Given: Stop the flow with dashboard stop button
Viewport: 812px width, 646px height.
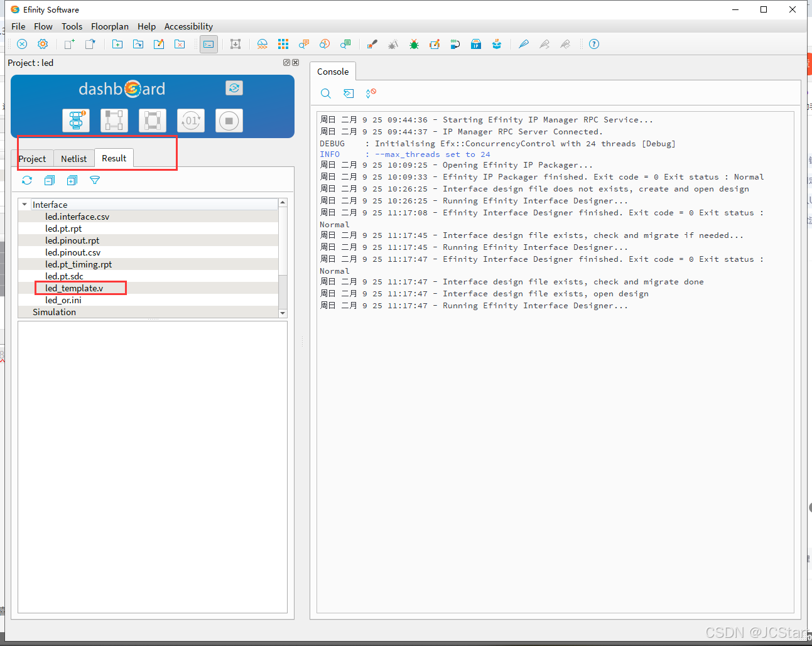Looking at the screenshot, I should [x=229, y=121].
